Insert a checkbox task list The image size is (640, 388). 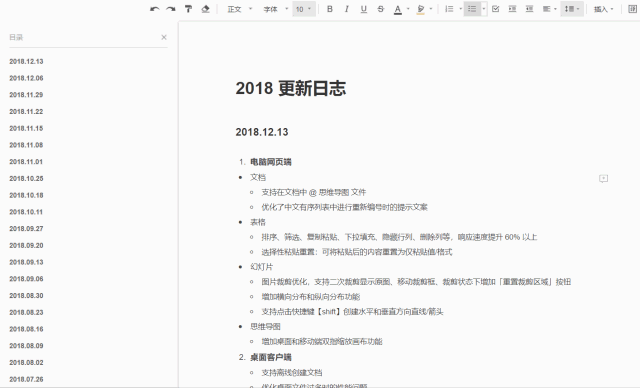pyautogui.click(x=496, y=9)
